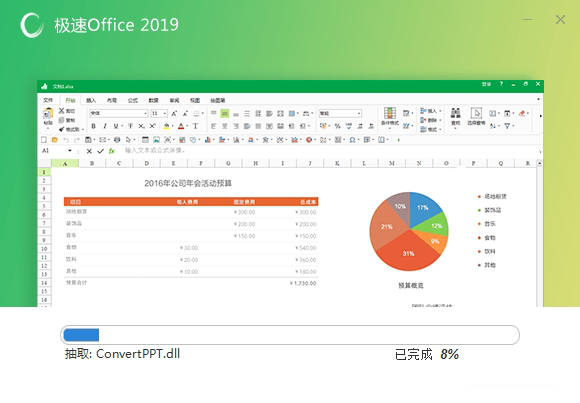Click the Cut scissors icon
The height and width of the screenshot is (403, 580).
[x=62, y=111]
